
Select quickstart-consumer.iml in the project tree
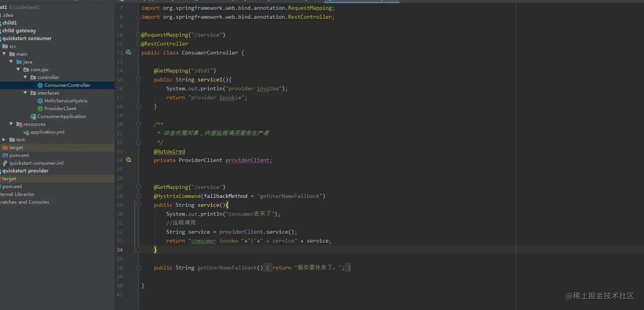(x=37, y=163)
